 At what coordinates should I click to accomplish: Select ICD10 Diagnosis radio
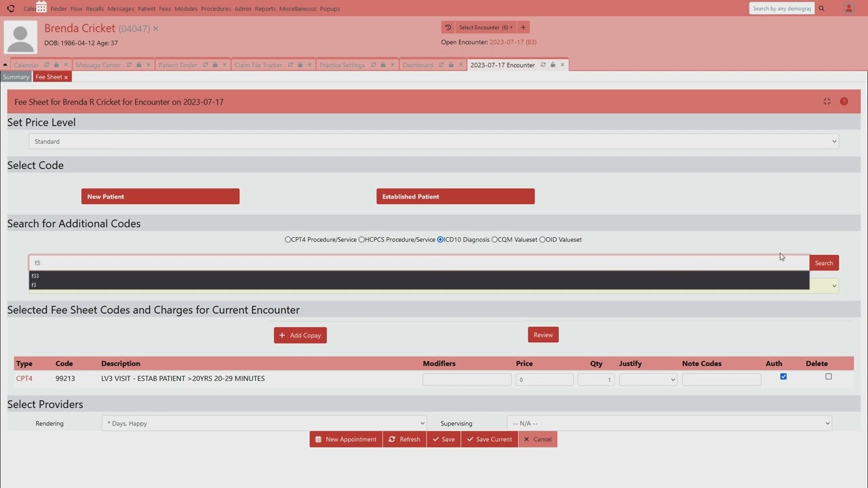tap(440, 239)
